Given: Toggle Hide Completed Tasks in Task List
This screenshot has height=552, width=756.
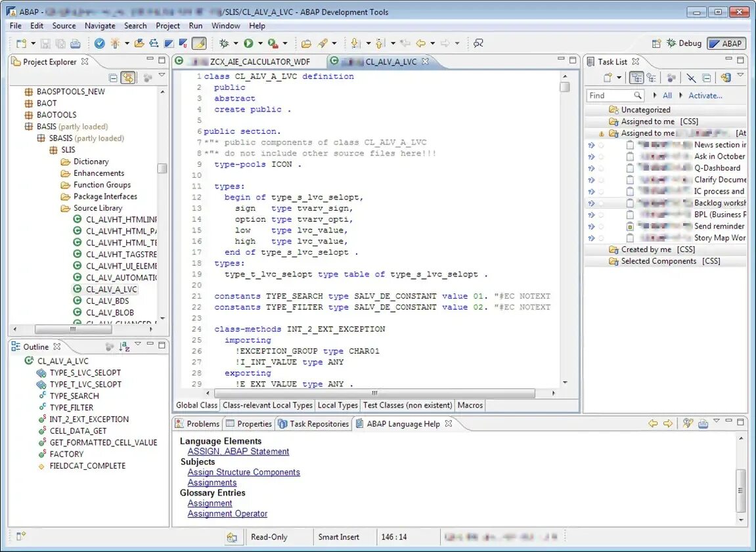Looking at the screenshot, I should (692, 77).
